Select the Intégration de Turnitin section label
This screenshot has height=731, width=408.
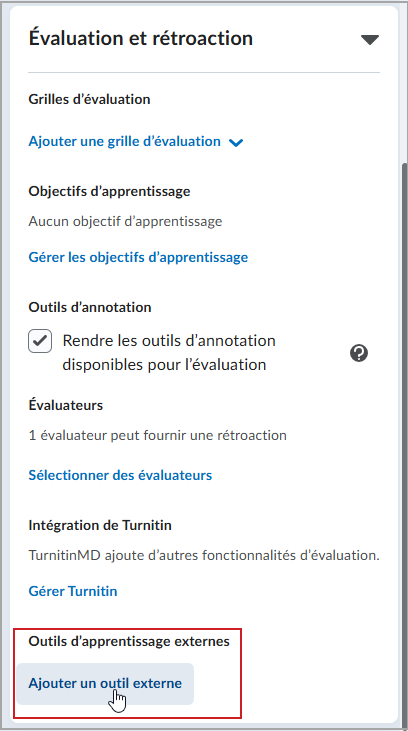point(100,525)
